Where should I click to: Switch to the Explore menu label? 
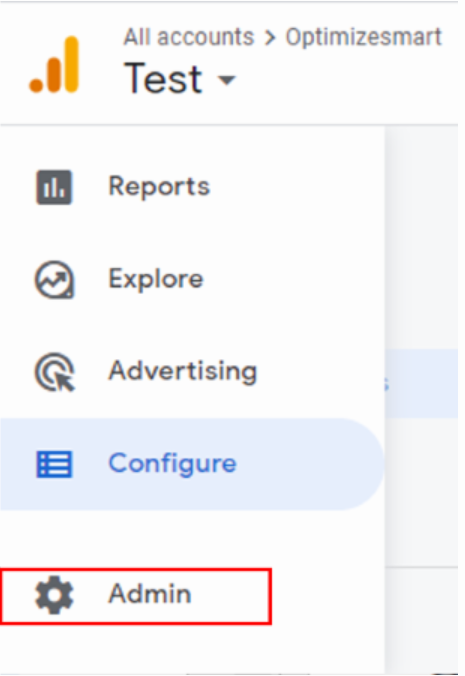[156, 279]
